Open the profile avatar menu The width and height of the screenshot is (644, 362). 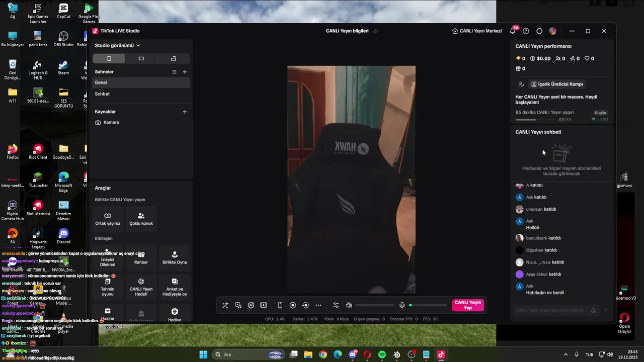click(553, 31)
